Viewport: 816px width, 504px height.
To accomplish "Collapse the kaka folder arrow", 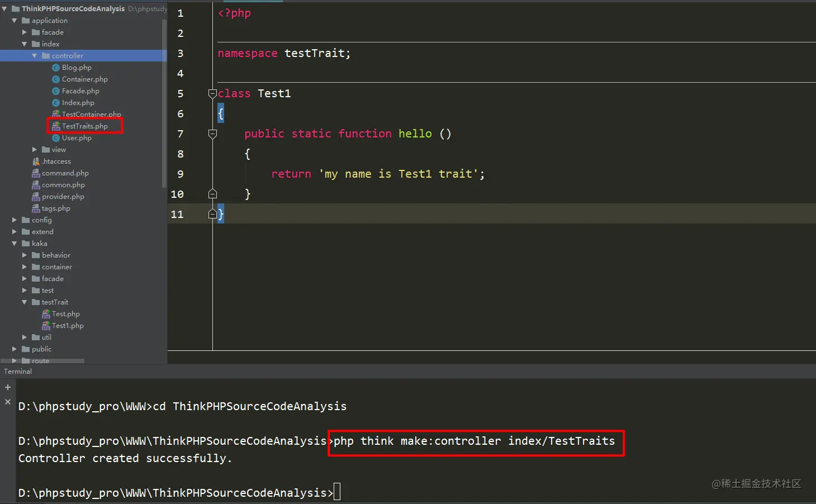I will tap(15, 244).
